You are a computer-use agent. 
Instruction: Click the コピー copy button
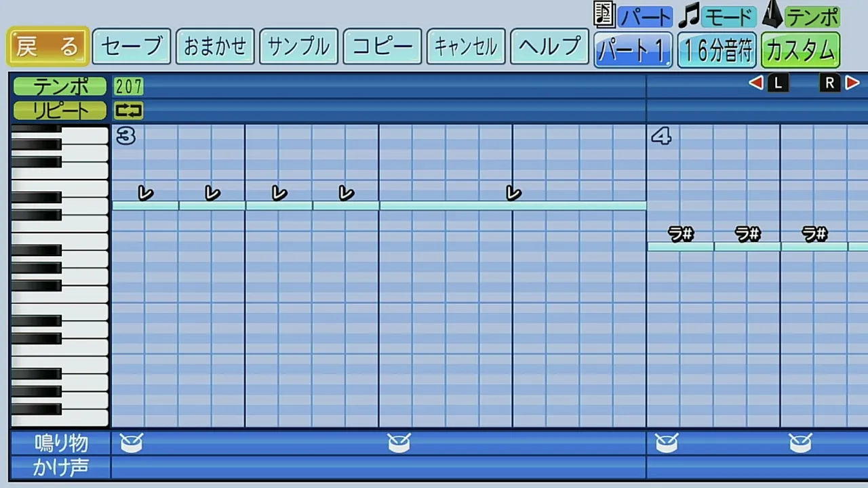coord(382,47)
